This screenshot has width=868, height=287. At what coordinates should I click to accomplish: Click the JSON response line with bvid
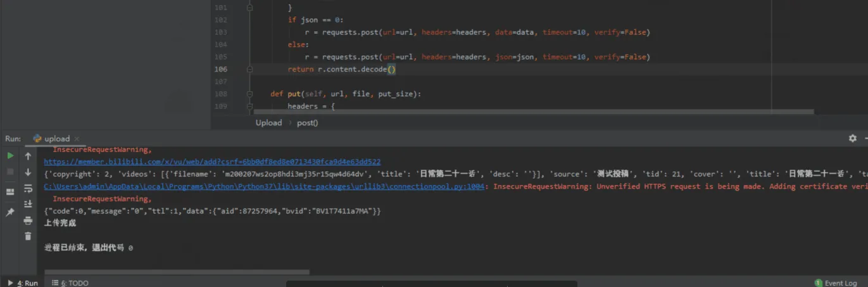pyautogui.click(x=213, y=211)
